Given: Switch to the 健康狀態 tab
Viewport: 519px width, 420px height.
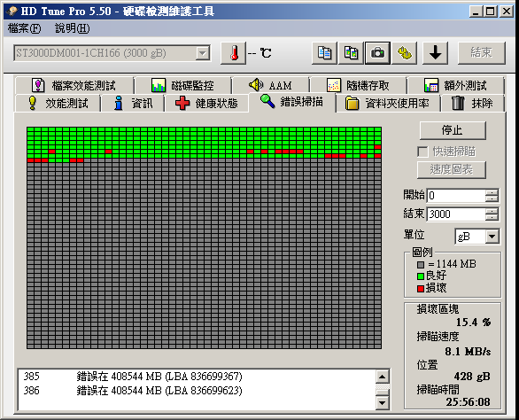Looking at the screenshot, I should pos(206,103).
